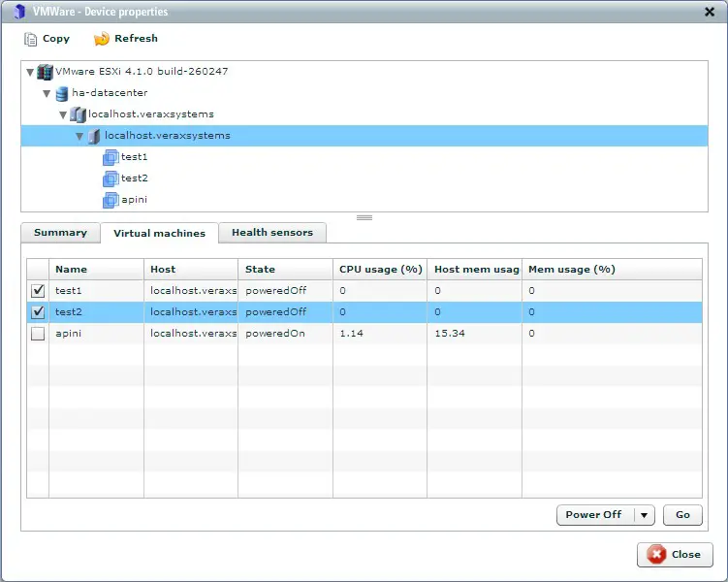Screen dimensions: 728x582
Task: Click the 15.34 host memory value
Action: tap(450, 334)
